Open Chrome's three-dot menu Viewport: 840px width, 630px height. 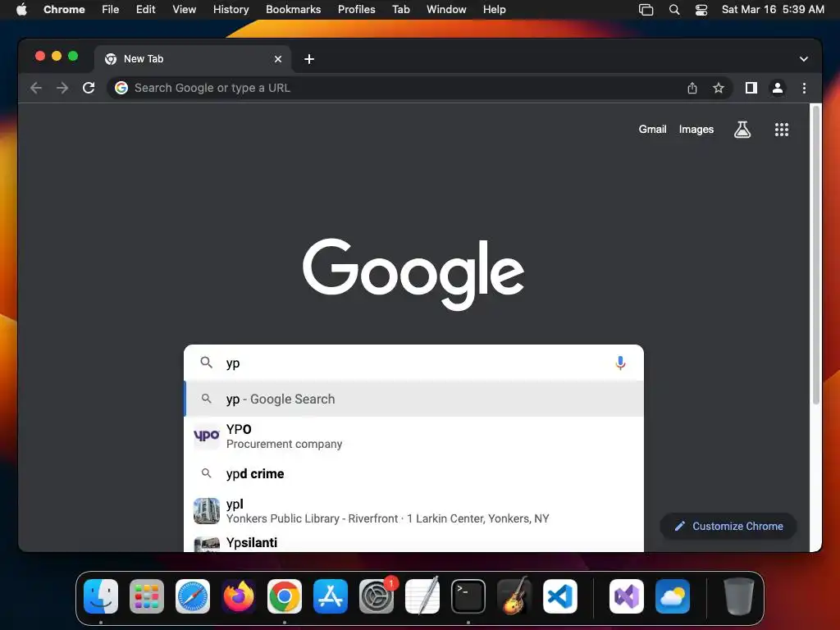(804, 88)
